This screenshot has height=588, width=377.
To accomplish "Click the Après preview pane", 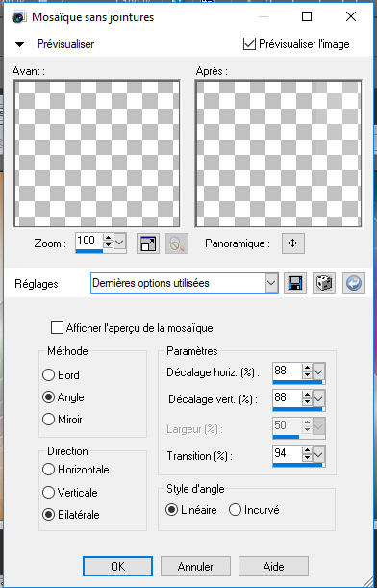I will click(x=279, y=154).
